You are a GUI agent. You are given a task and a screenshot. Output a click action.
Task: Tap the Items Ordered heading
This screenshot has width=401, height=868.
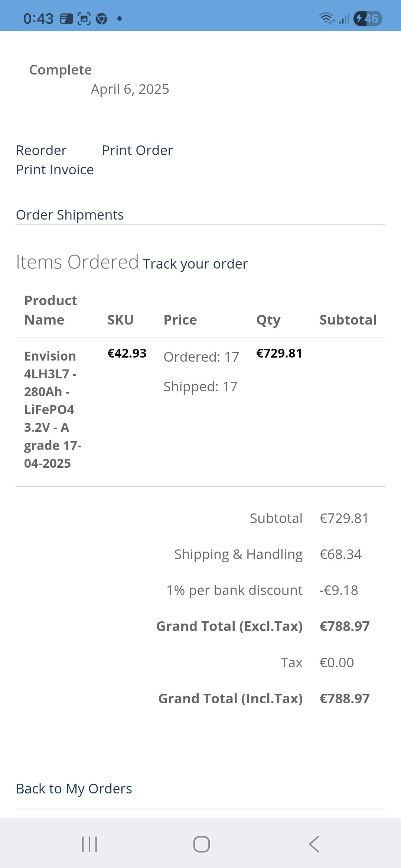77,262
